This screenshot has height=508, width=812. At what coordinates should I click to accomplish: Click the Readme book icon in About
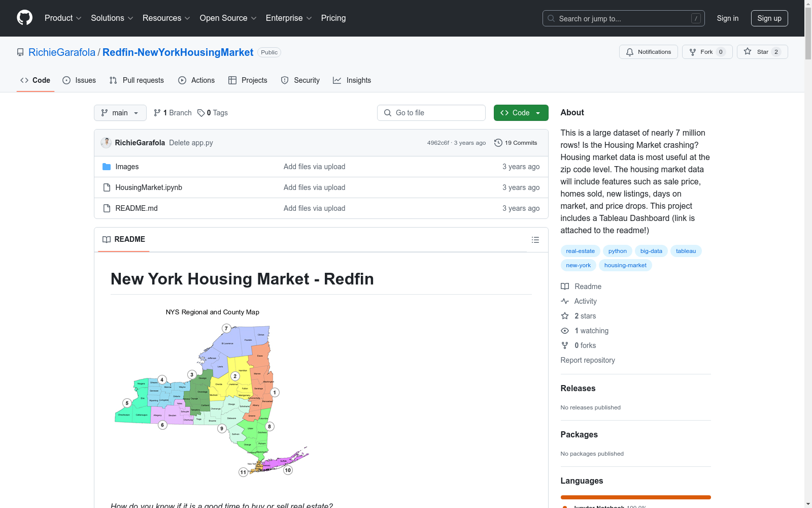tap(565, 287)
